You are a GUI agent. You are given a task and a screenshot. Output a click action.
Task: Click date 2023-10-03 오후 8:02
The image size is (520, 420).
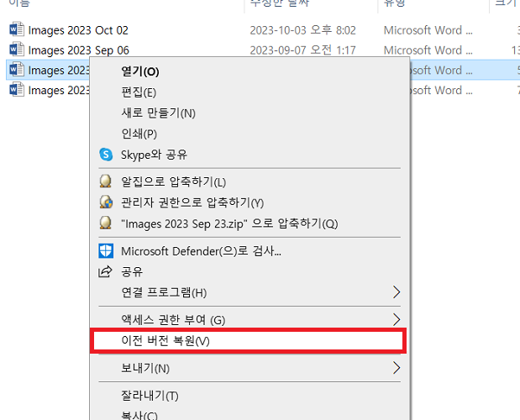coord(302,30)
